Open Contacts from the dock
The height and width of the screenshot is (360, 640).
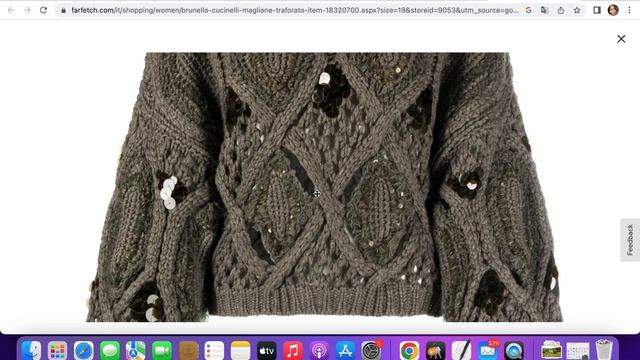coord(188,350)
